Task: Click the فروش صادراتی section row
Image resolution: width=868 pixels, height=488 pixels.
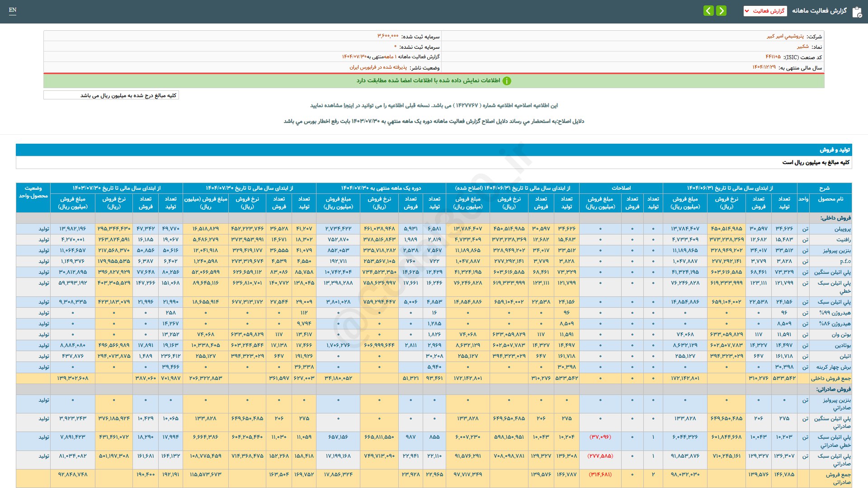Action: (833, 389)
